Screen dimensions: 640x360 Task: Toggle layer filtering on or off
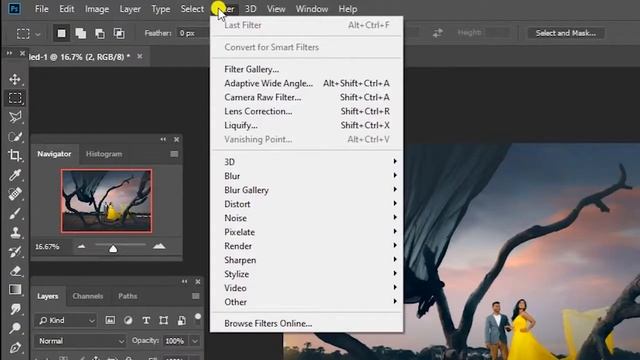pyautogui.click(x=198, y=318)
